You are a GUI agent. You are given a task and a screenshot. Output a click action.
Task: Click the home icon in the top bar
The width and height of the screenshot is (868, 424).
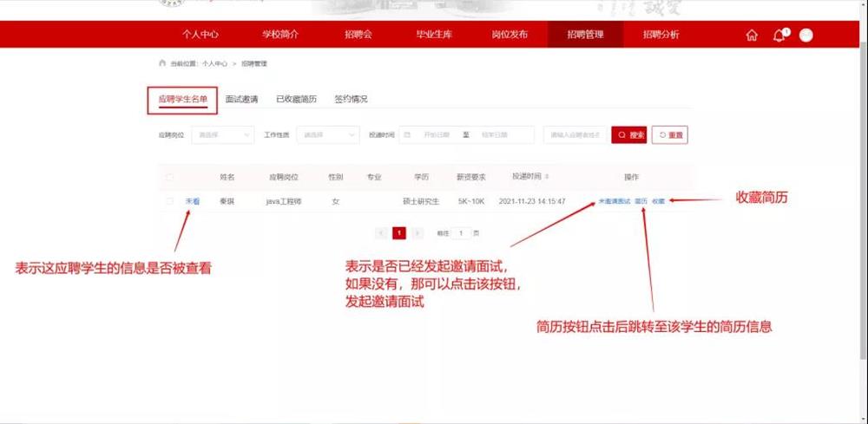pyautogui.click(x=752, y=36)
